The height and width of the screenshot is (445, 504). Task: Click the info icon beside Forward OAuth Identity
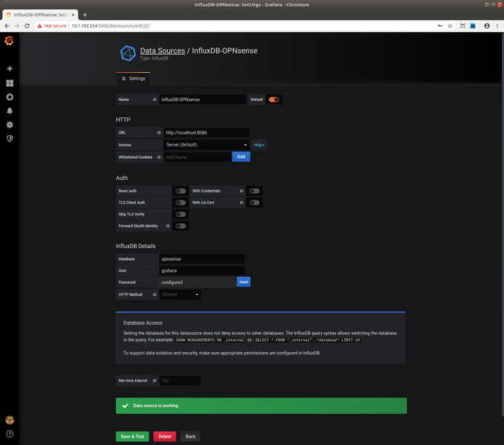click(x=168, y=226)
